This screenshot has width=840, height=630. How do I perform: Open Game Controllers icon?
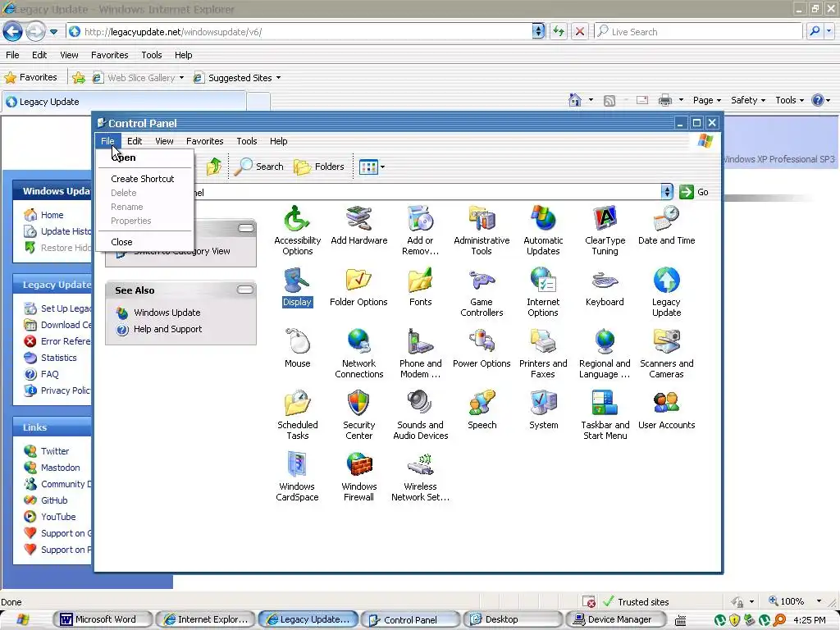click(482, 293)
